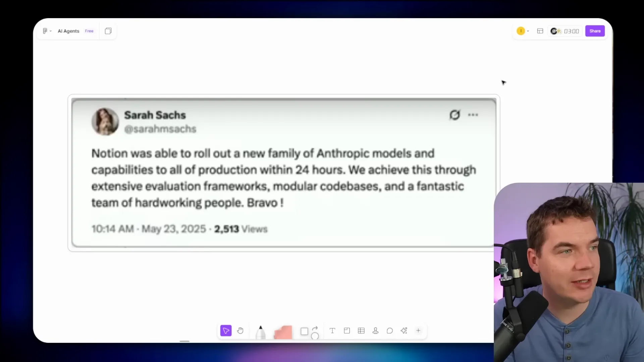Click Sarah Sachs profile picture

coord(105,121)
